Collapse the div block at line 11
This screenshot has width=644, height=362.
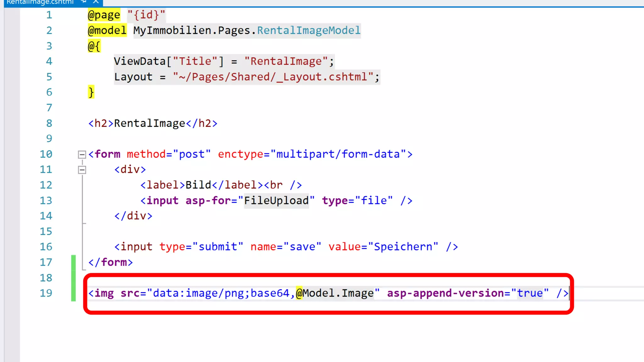(x=82, y=170)
